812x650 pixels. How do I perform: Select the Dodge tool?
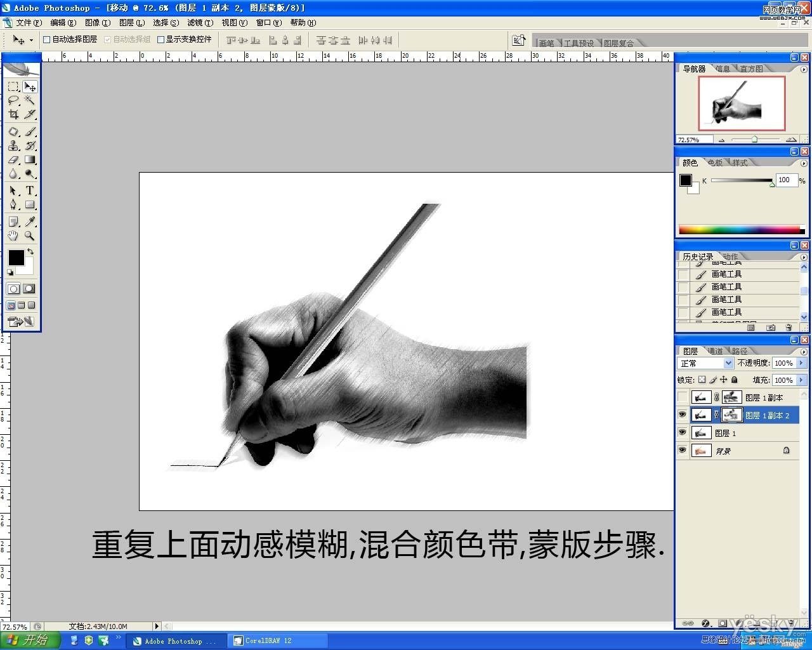tap(30, 174)
